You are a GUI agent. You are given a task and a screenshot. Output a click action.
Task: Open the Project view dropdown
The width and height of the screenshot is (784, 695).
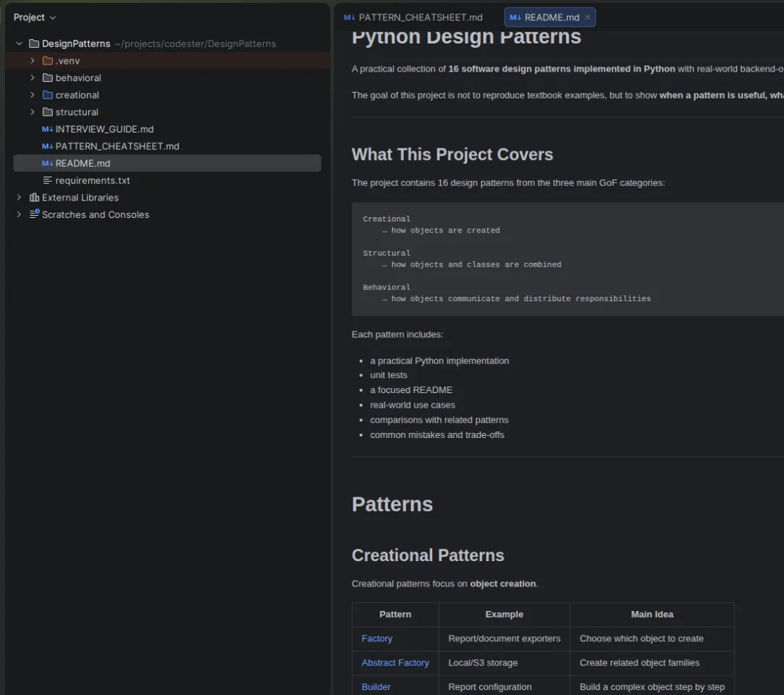[34, 17]
